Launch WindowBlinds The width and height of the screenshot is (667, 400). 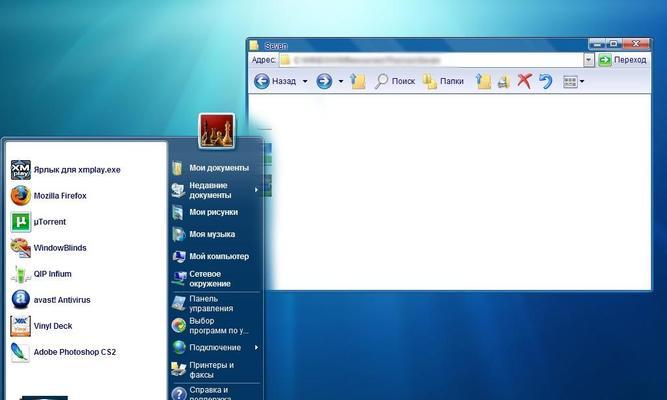(49, 248)
